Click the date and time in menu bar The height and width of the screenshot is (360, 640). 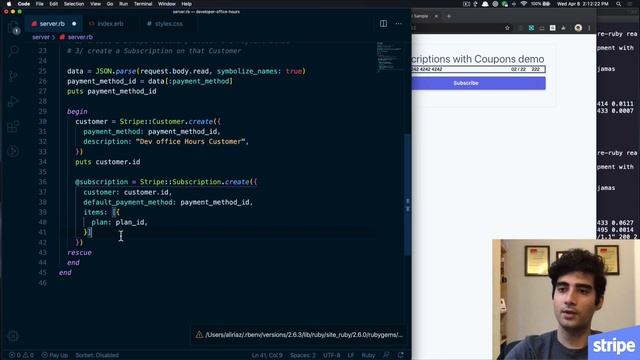(582, 4)
